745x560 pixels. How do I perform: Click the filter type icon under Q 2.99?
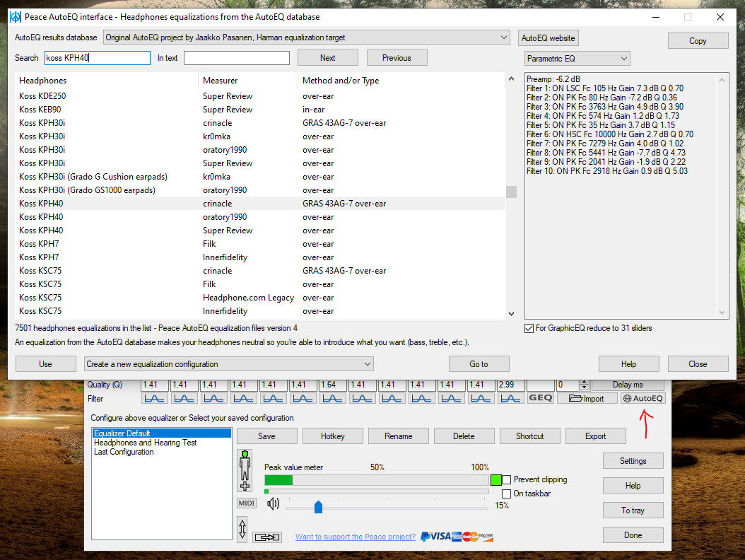click(510, 398)
